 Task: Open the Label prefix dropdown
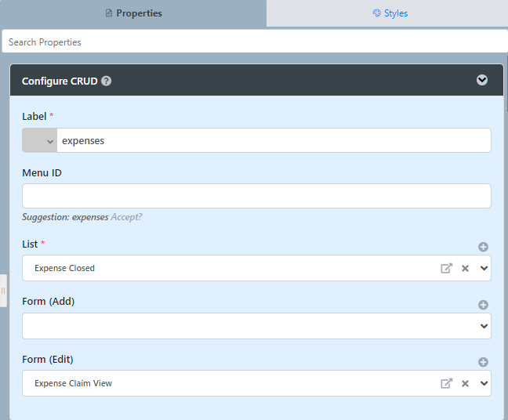[x=39, y=140]
